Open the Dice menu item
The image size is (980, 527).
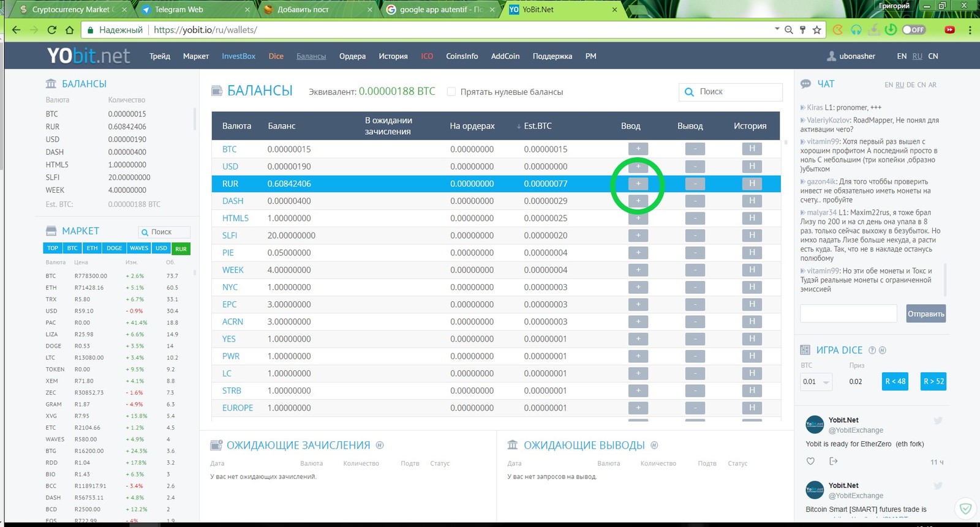(276, 56)
